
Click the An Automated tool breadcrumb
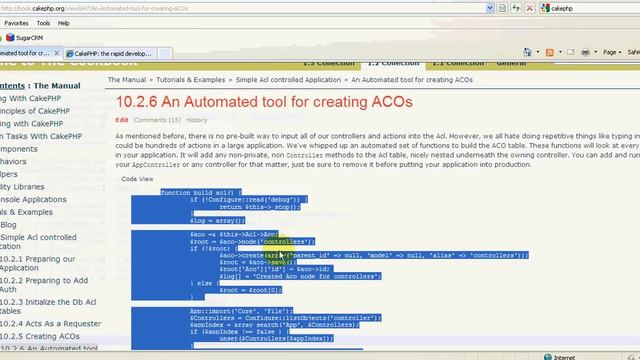coord(412,80)
